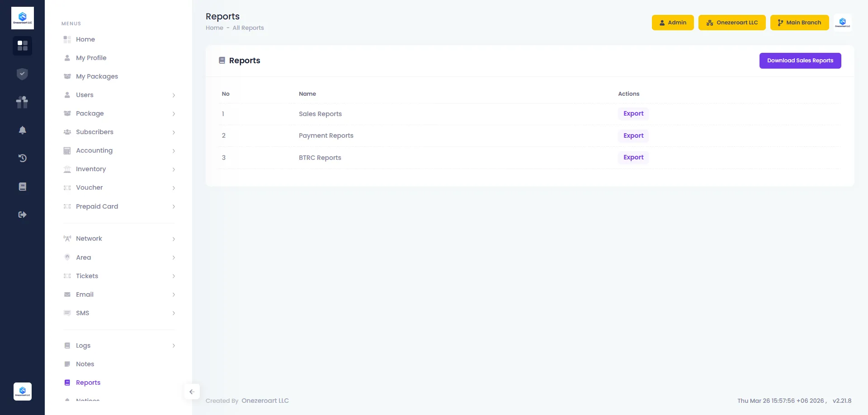Viewport: 868px width, 415px height.
Task: Open the dashboard grid icon
Action: click(22, 46)
